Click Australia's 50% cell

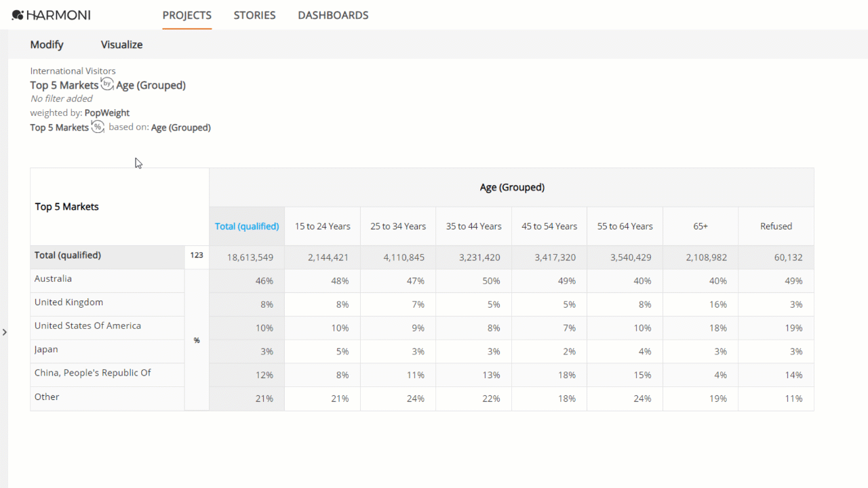[x=474, y=281]
